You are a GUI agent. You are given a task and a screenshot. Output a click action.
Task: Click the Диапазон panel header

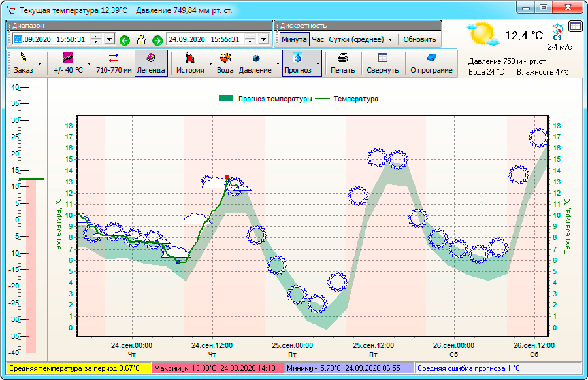coord(140,26)
